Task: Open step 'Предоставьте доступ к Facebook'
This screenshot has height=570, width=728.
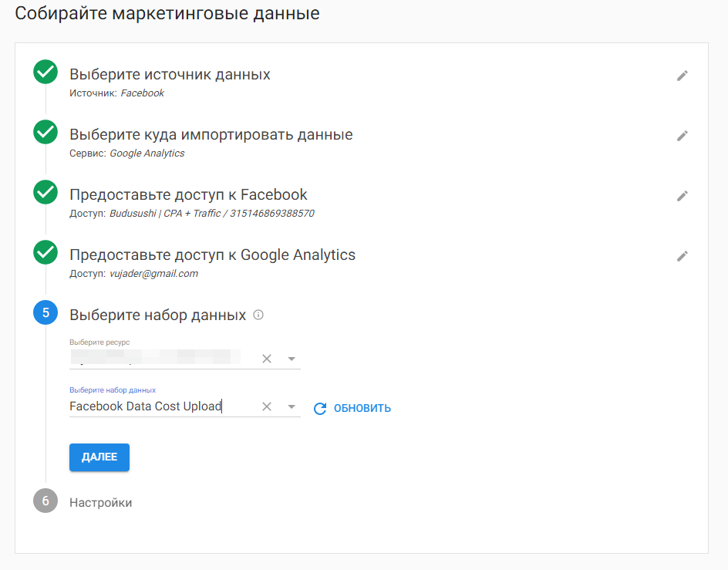Action: [188, 194]
